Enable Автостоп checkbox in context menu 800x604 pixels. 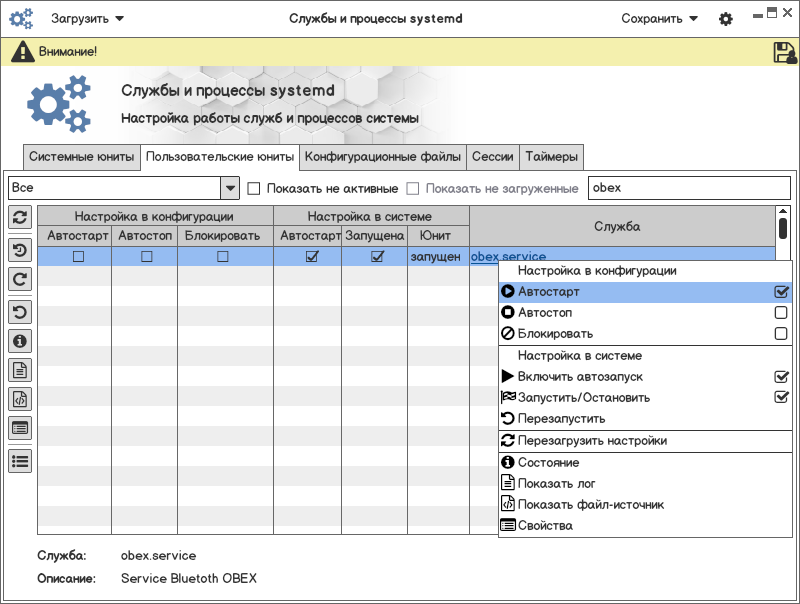[781, 313]
